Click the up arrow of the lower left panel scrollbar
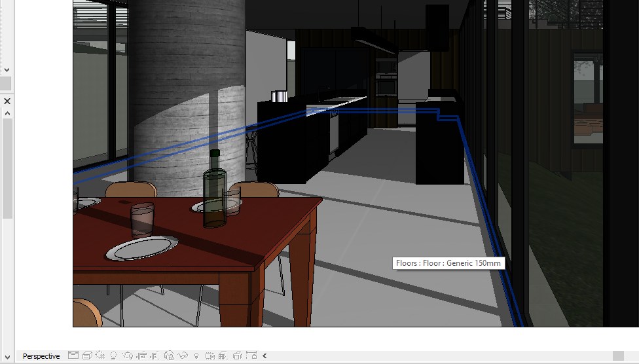 7,113
